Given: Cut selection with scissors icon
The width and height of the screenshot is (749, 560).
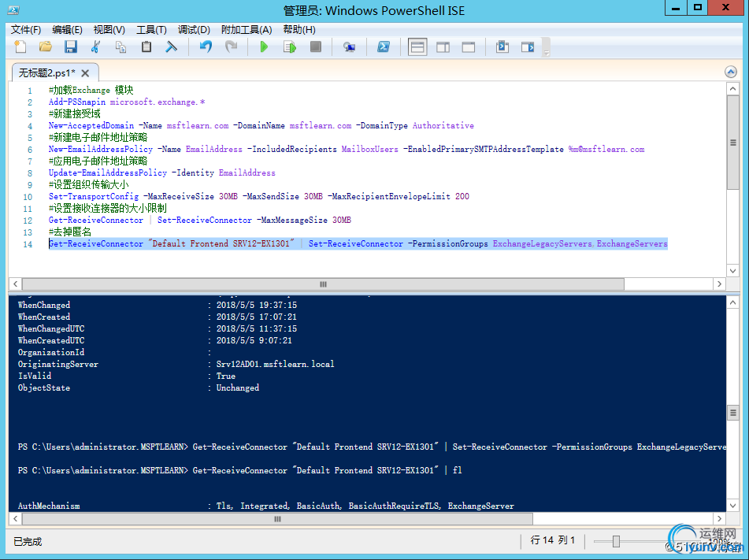Looking at the screenshot, I should tap(95, 46).
